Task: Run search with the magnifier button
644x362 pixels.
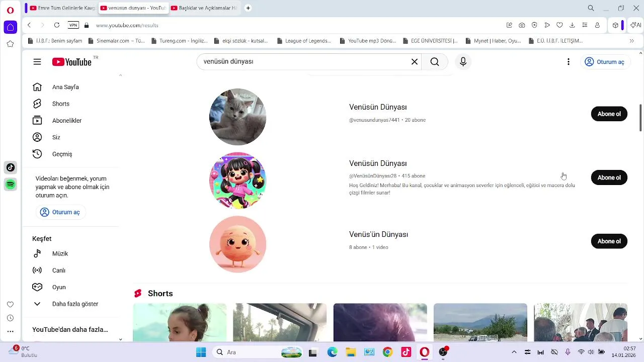Action: (435, 62)
